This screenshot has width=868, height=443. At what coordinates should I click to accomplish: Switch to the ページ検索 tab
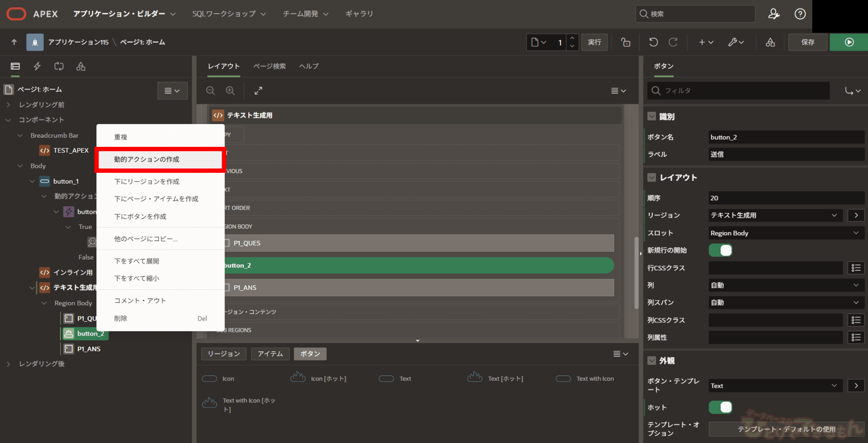pos(269,66)
